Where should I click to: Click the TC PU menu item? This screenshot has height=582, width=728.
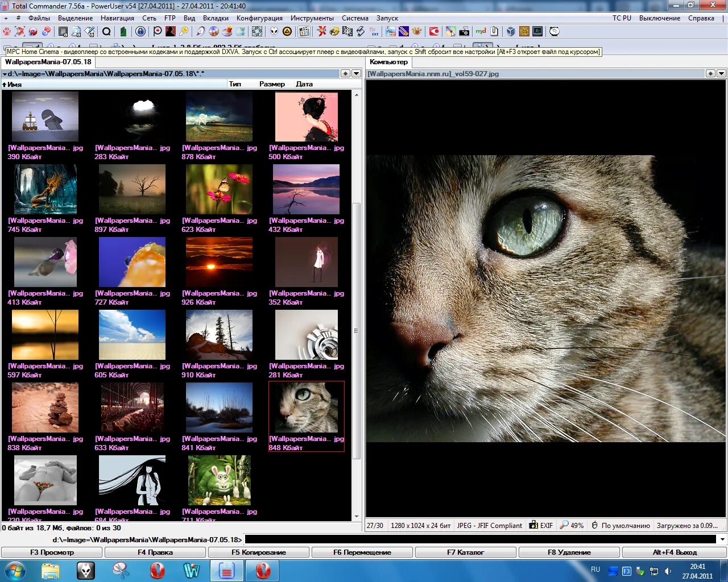(x=622, y=18)
